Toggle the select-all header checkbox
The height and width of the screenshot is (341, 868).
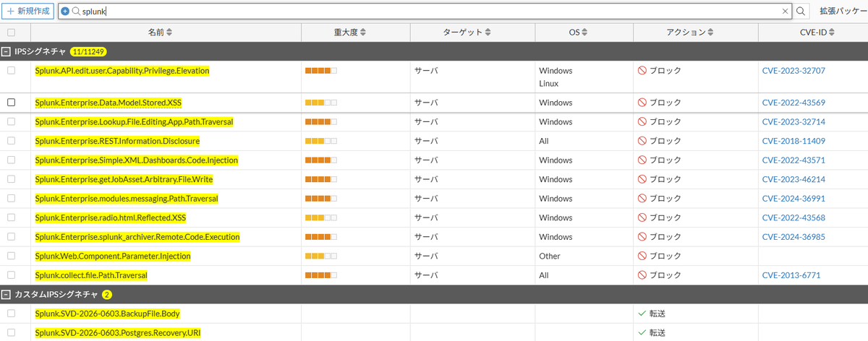tap(11, 33)
